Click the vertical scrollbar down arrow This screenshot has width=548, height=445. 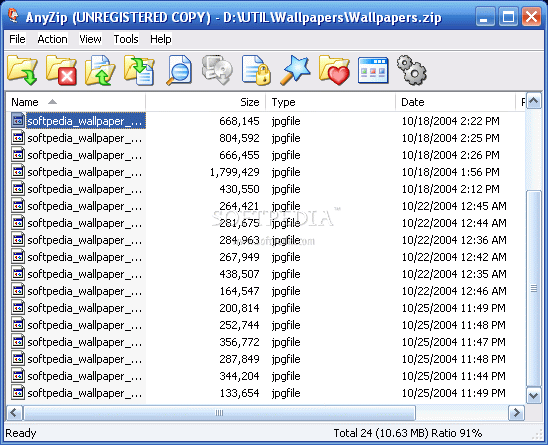click(534, 395)
